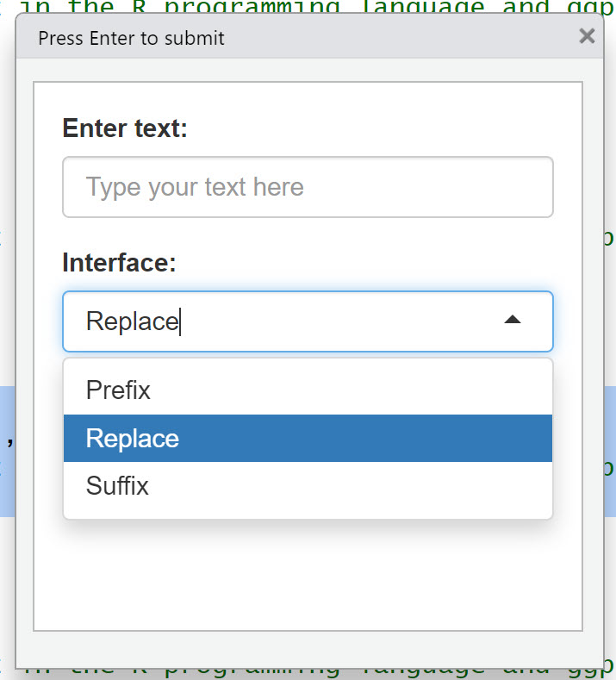616x680 pixels.
Task: Choose the highlighted Replace option
Action: [308, 439]
